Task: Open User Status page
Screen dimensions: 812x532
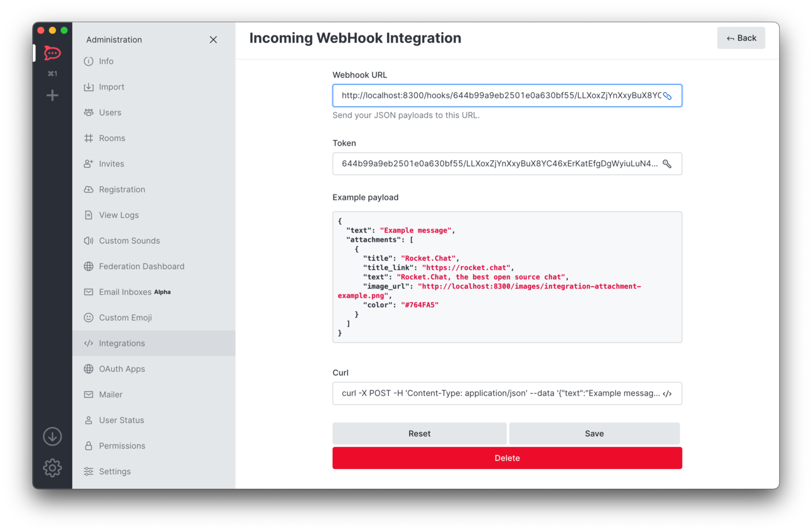Action: tap(154, 420)
